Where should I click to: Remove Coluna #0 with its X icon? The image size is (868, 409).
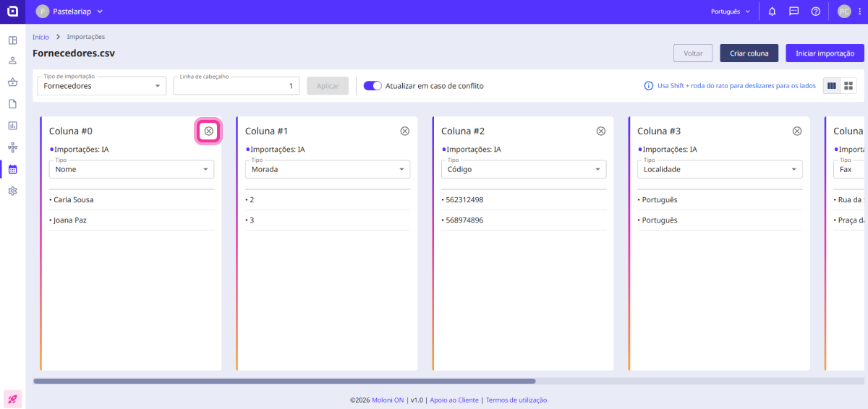tap(209, 131)
